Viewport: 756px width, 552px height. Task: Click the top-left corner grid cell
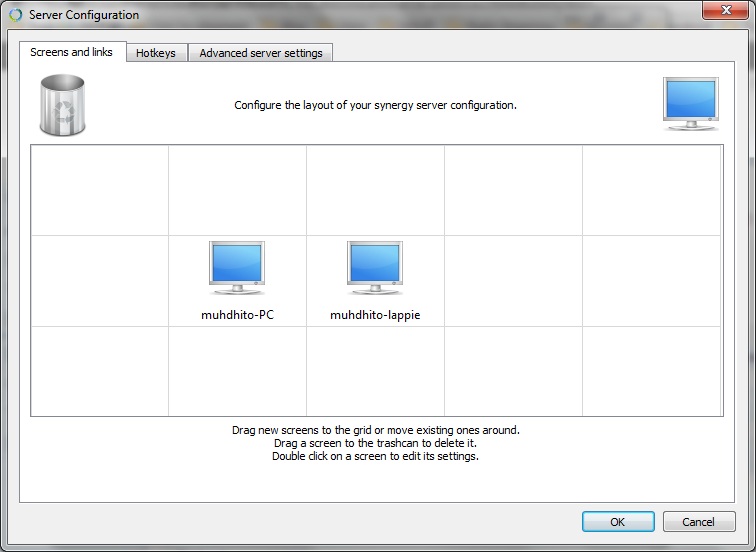pyautogui.click(x=100, y=190)
